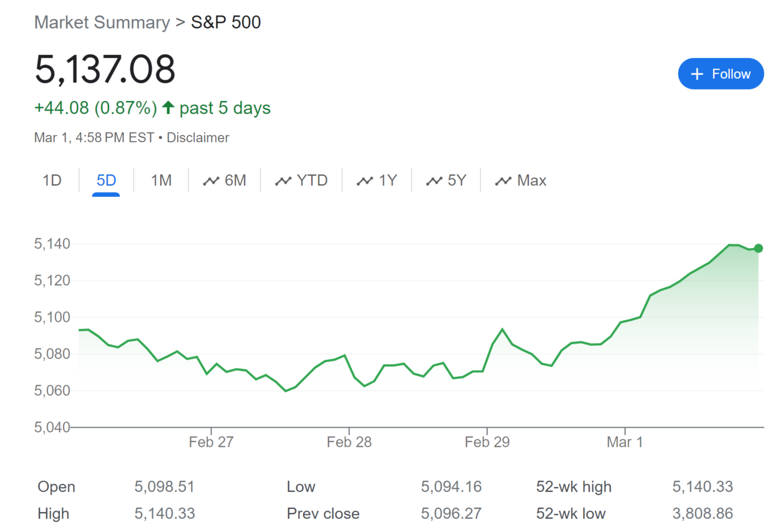Click the Mar 1 date marker on axis
772x532 pixels.
click(625, 442)
